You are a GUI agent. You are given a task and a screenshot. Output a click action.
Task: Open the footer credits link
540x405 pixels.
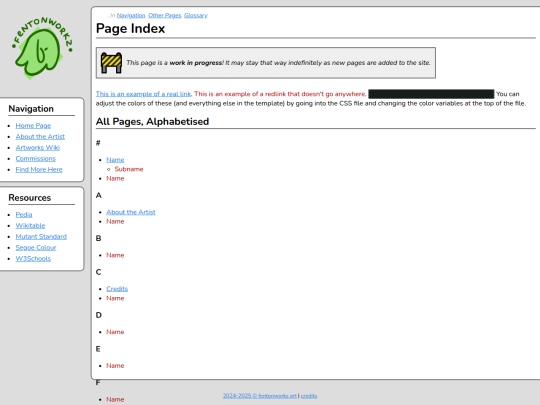(x=309, y=396)
